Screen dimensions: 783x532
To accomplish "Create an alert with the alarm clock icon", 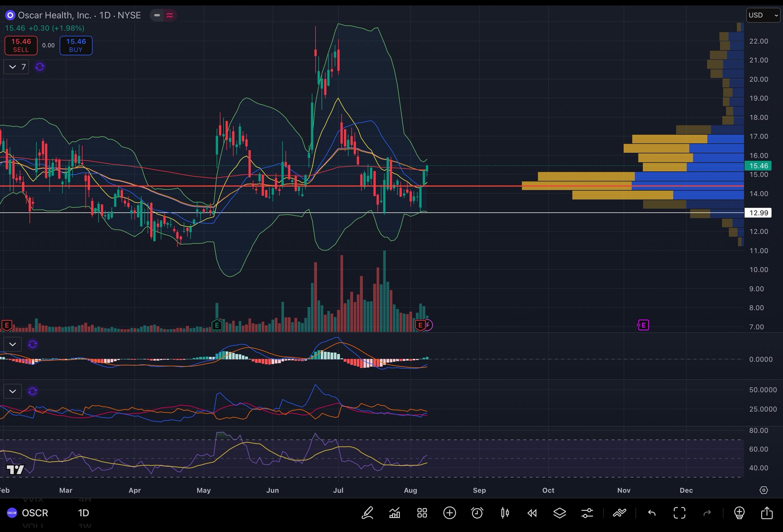I will point(477,513).
